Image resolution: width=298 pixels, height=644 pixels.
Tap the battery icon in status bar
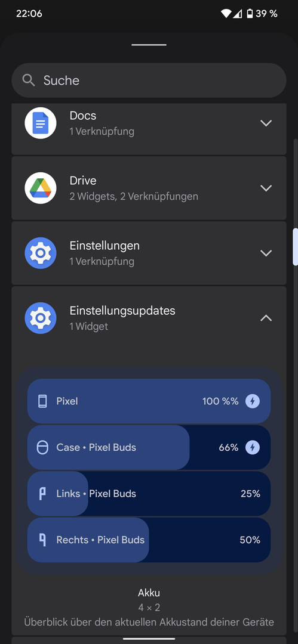point(250,14)
